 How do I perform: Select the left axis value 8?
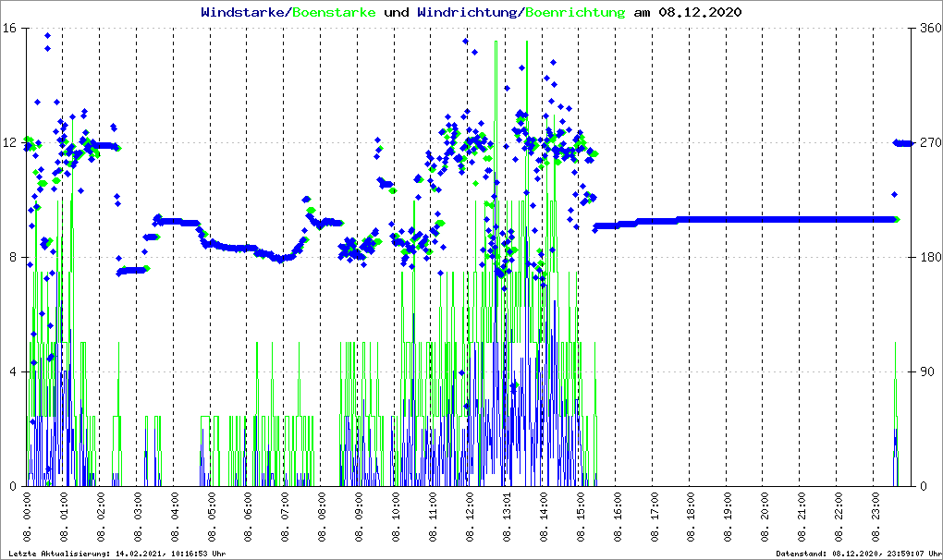pos(14,257)
